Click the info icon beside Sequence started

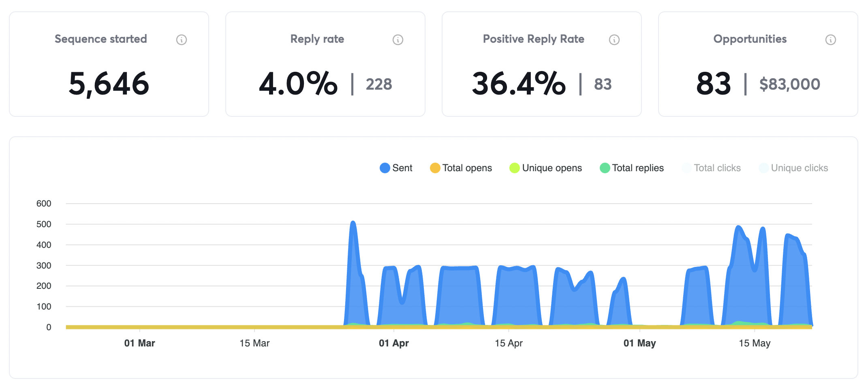click(x=182, y=39)
